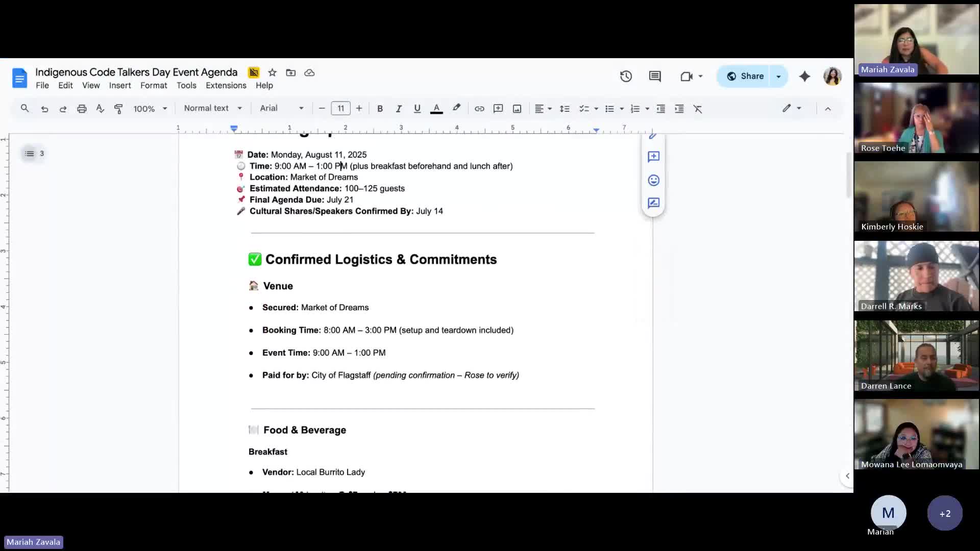Toggle bold formatting
980x551 pixels.
380,109
